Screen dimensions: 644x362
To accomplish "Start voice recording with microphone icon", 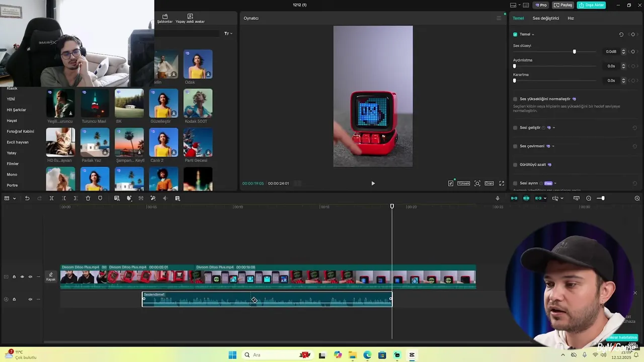I will [x=498, y=199].
